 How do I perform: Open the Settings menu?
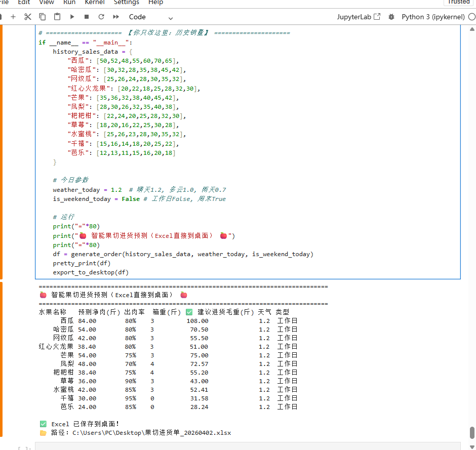(126, 2)
